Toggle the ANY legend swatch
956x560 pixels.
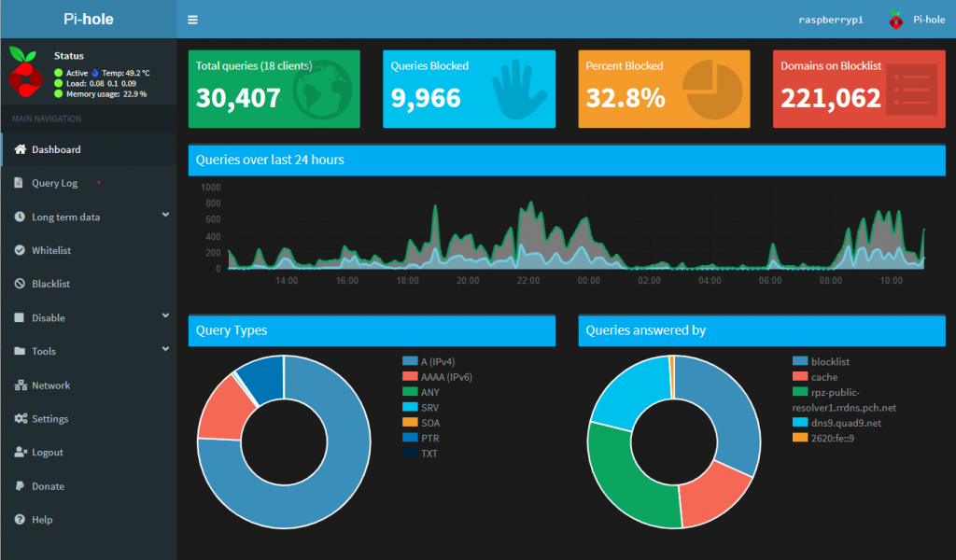(x=410, y=391)
